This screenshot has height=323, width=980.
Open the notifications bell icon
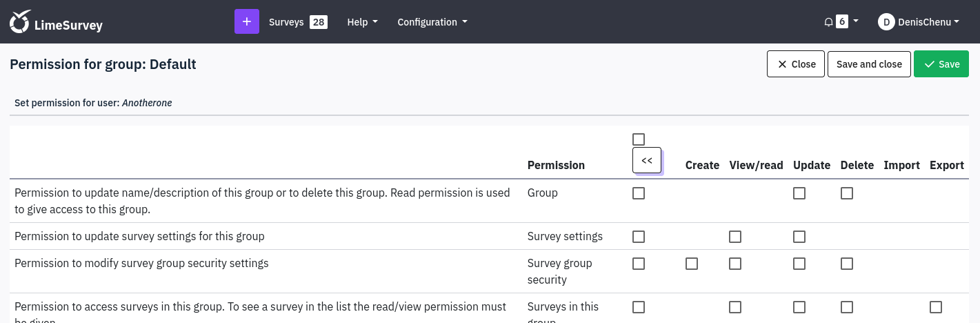click(x=828, y=22)
